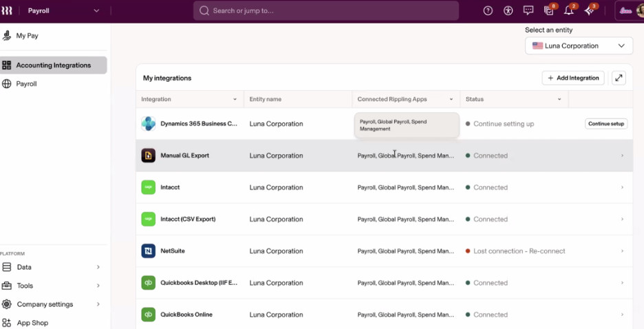The height and width of the screenshot is (329, 644).
Task: Open the notifications bell icon
Action: tap(569, 11)
